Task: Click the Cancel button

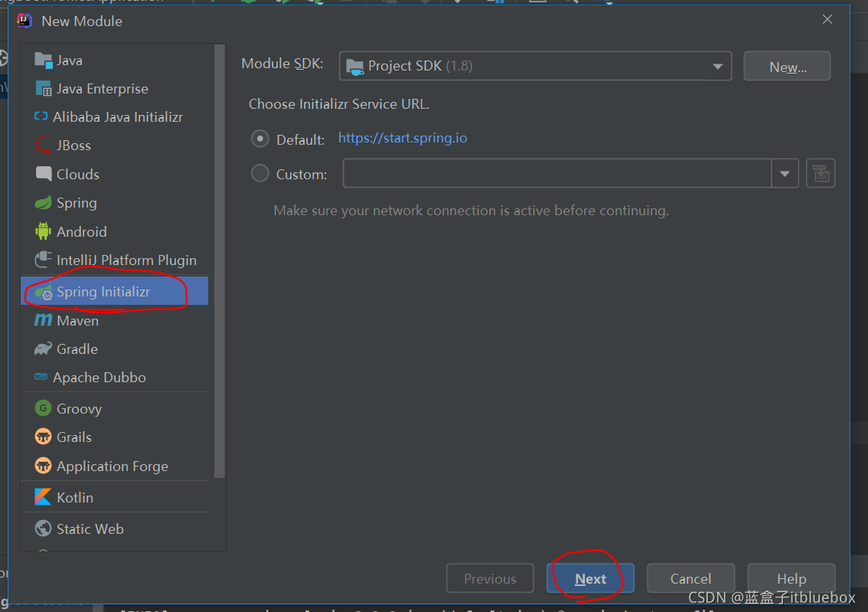Action: coord(691,579)
